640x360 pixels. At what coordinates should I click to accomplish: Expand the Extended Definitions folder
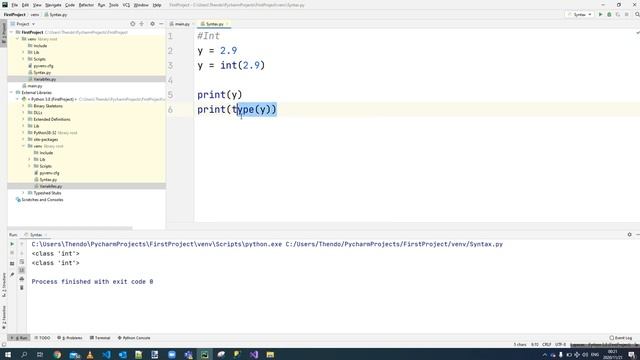[24, 119]
